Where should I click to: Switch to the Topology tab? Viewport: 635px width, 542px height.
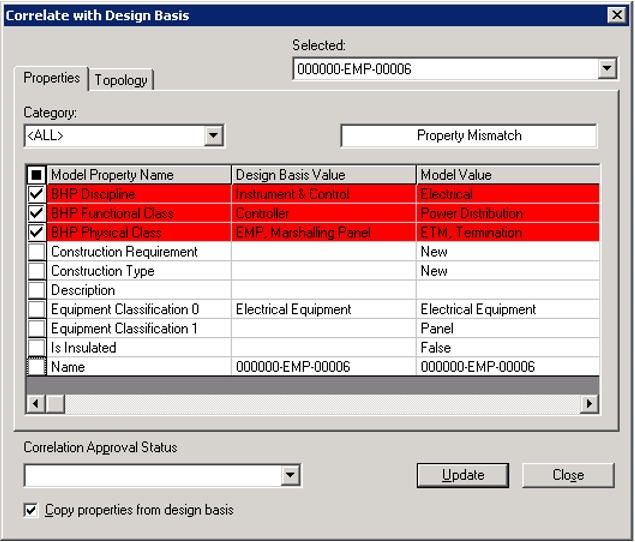[121, 80]
